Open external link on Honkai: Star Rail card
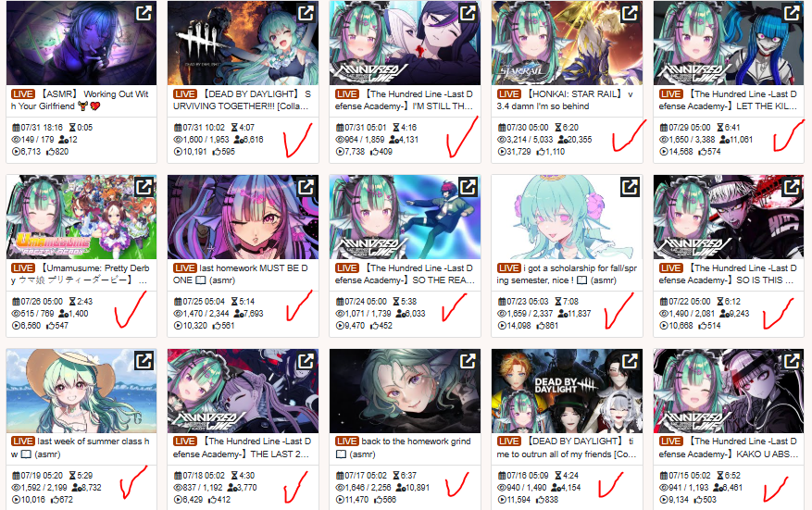812x510 pixels. pos(630,12)
